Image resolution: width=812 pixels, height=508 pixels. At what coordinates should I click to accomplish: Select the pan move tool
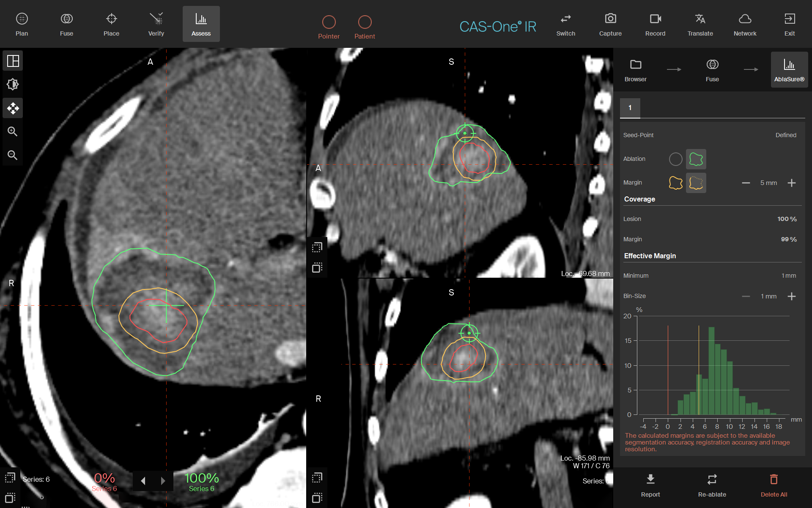tap(13, 108)
